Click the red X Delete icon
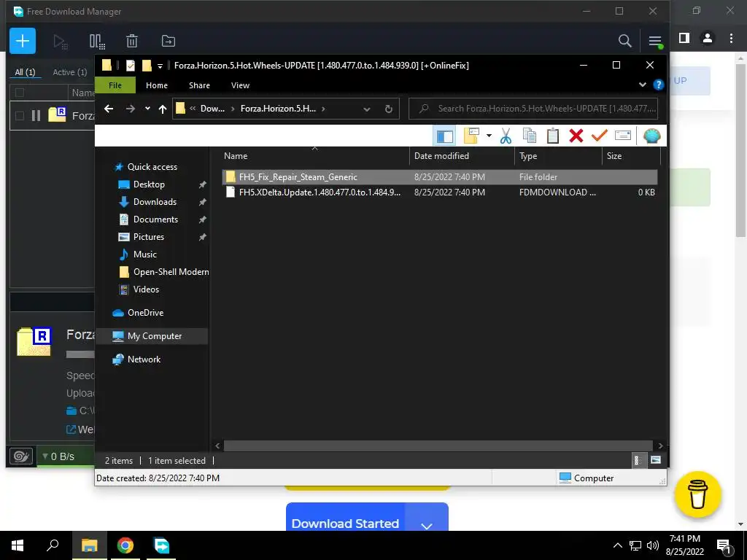This screenshot has width=747, height=560. 576,136
